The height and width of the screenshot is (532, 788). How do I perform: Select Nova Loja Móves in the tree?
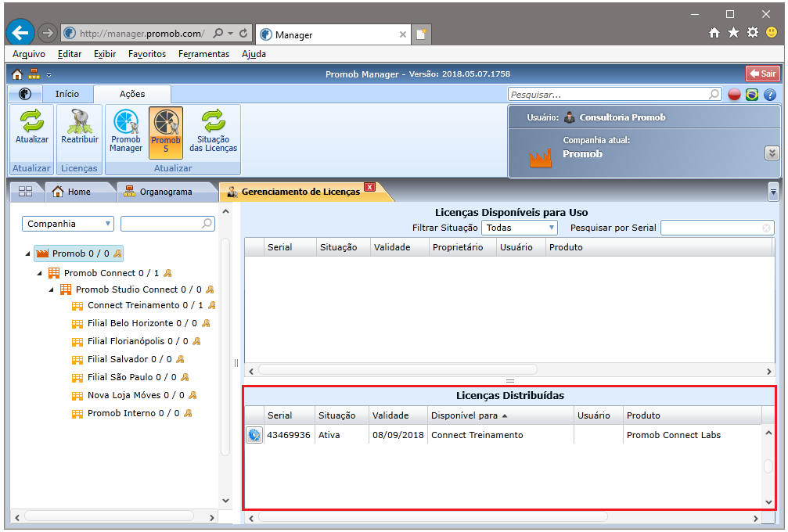[x=135, y=395]
